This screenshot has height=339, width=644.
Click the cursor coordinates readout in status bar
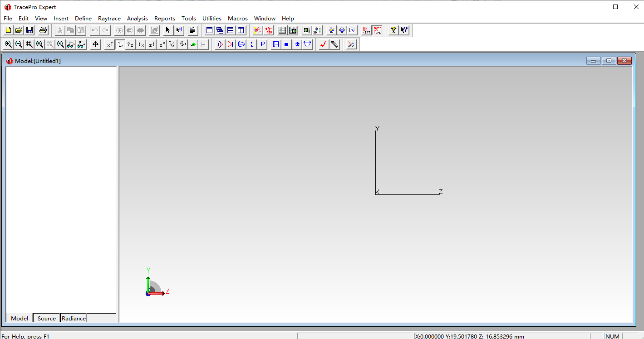tap(470, 336)
